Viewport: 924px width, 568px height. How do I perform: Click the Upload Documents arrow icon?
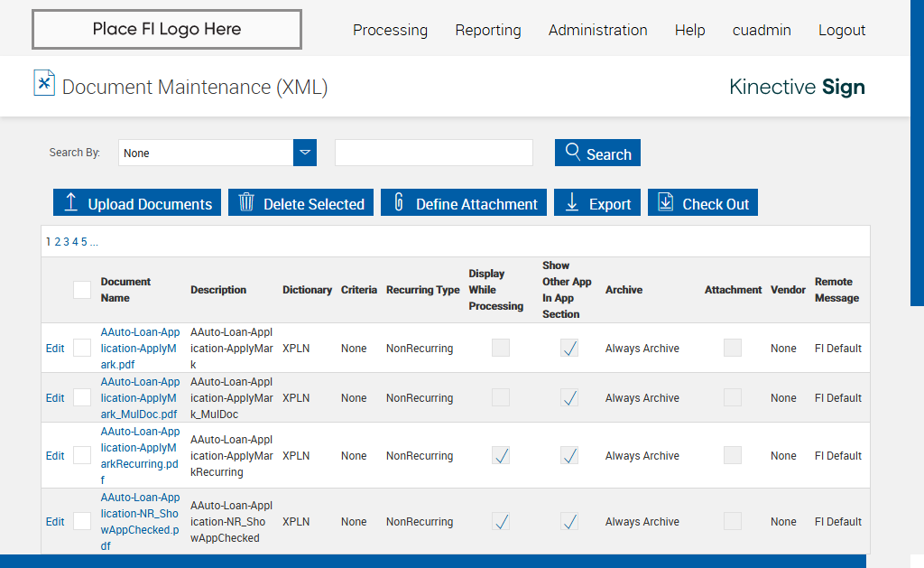(71, 203)
